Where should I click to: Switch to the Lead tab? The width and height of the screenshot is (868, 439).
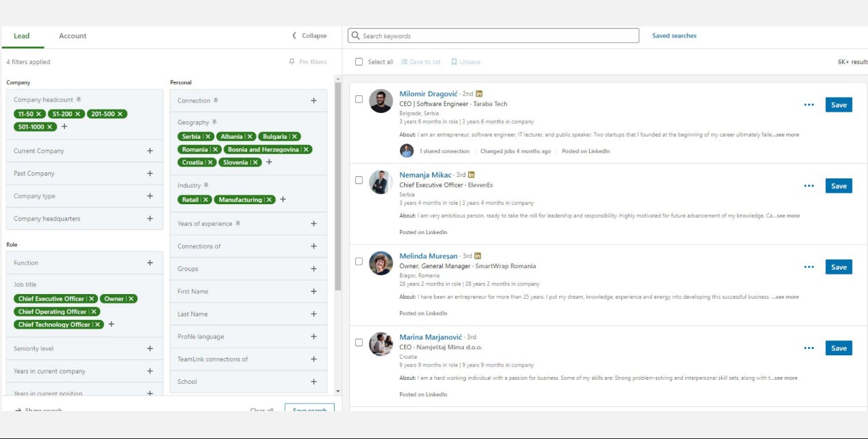[22, 36]
